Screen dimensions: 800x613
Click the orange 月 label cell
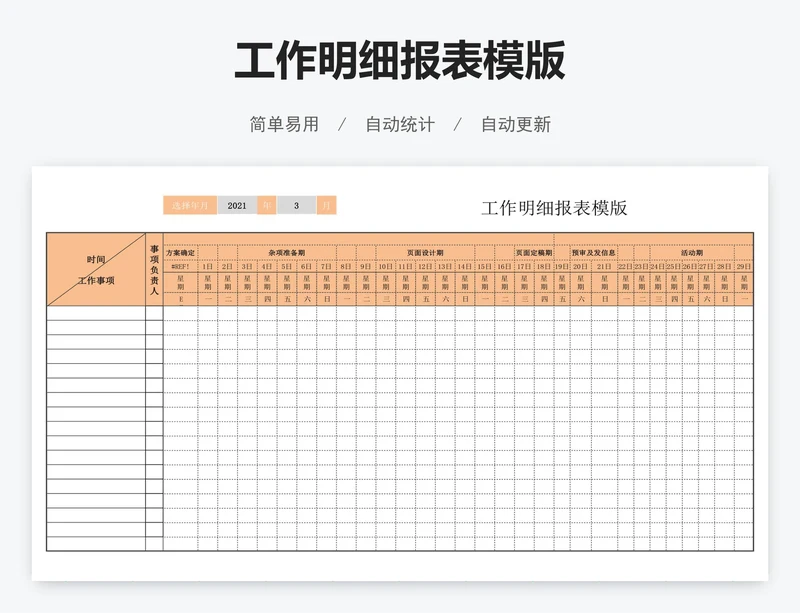click(327, 206)
